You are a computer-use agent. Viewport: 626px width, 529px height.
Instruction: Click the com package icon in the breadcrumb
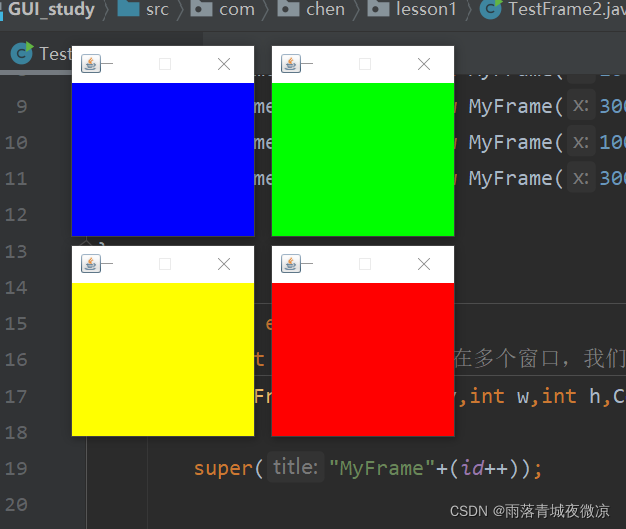[x=201, y=8]
